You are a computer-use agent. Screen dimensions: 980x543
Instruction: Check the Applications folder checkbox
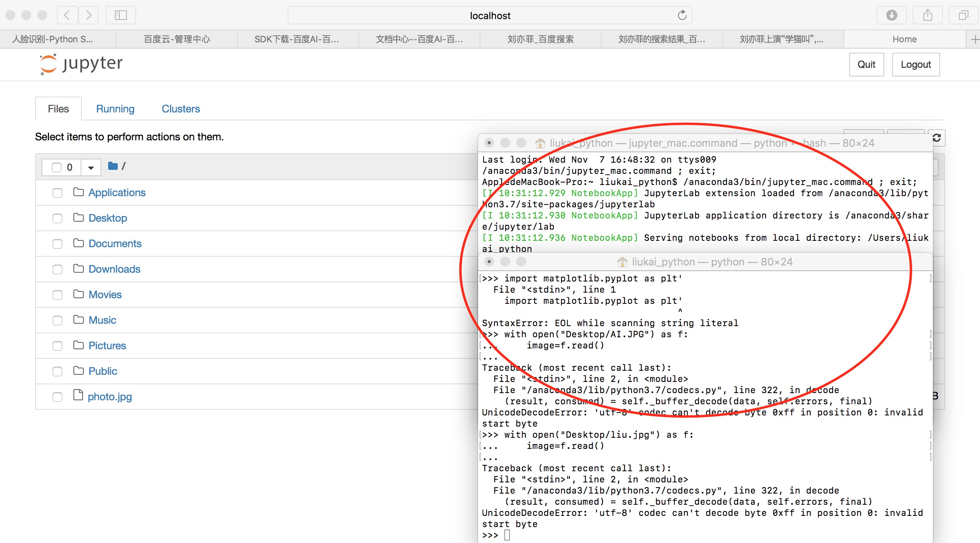click(x=57, y=193)
